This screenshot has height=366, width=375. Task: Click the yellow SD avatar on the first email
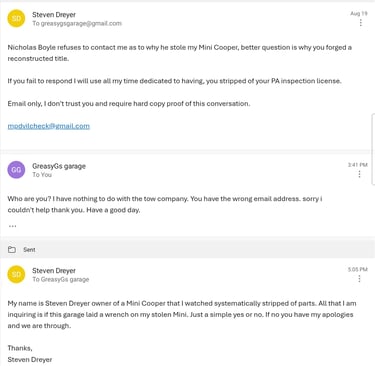click(x=16, y=18)
